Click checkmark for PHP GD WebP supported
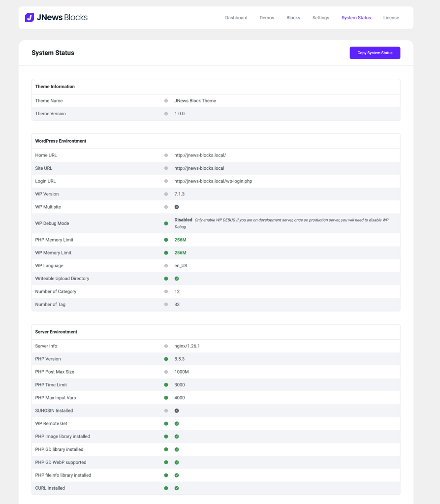 coord(177,462)
